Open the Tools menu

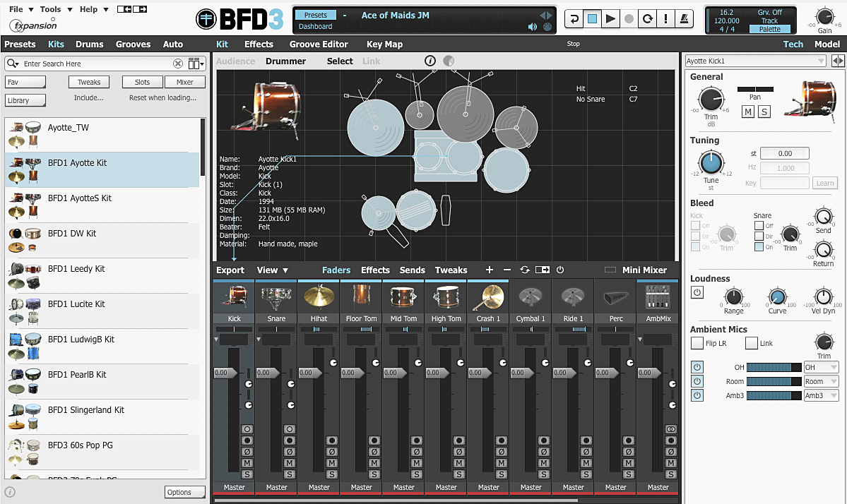(x=55, y=9)
